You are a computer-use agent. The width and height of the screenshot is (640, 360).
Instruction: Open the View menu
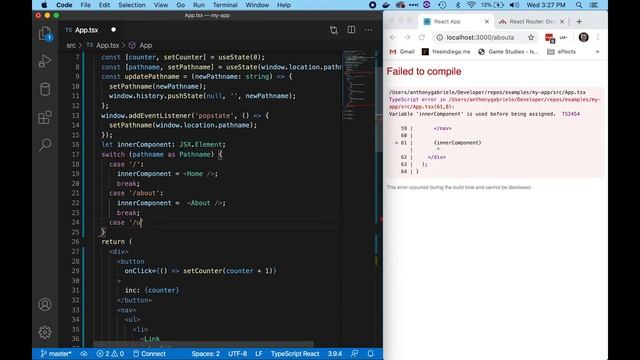coord(161,5)
